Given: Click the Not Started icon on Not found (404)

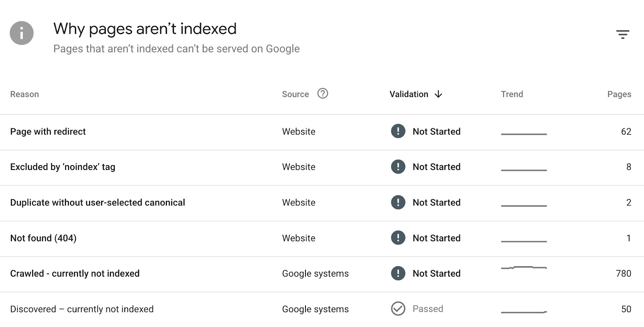Looking at the screenshot, I should click(x=398, y=238).
